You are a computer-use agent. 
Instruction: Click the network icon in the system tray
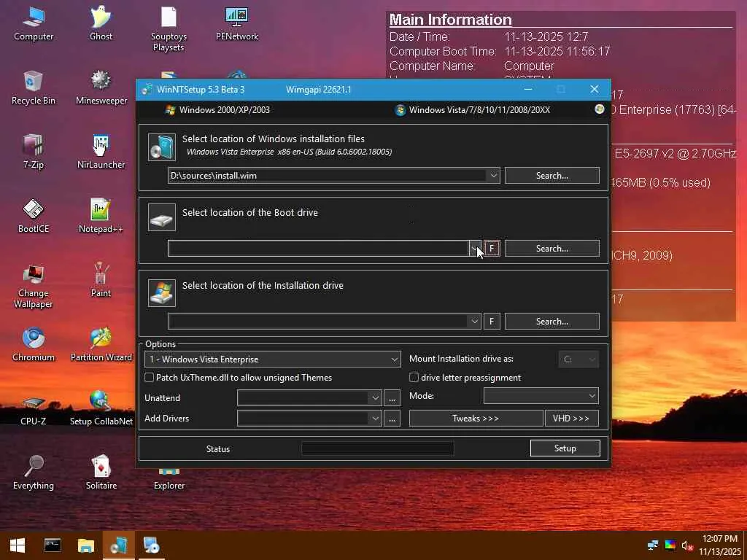click(653, 545)
